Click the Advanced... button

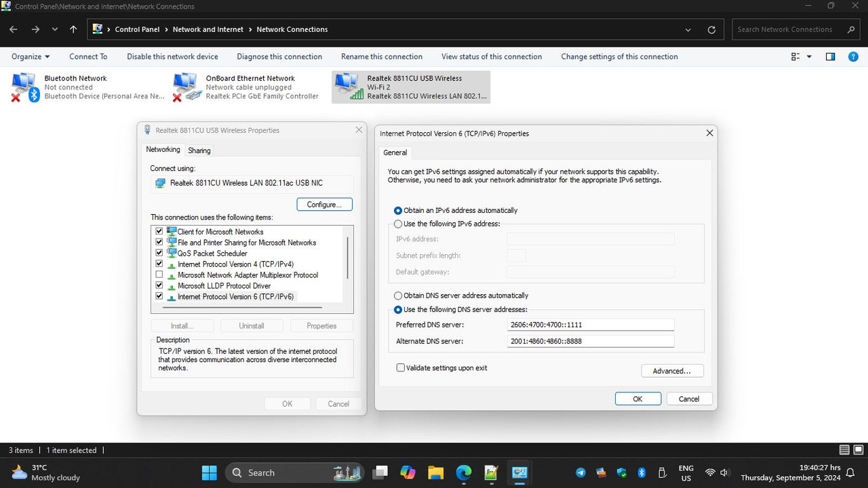point(672,371)
